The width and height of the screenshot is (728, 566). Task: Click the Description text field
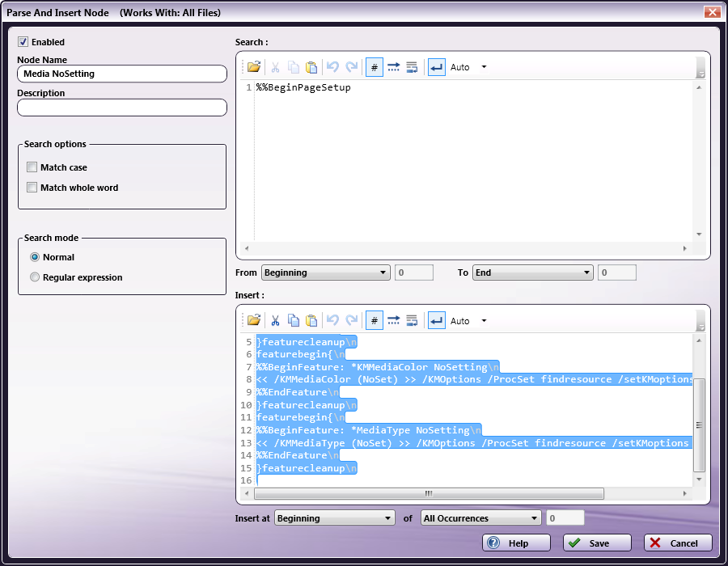[121, 108]
